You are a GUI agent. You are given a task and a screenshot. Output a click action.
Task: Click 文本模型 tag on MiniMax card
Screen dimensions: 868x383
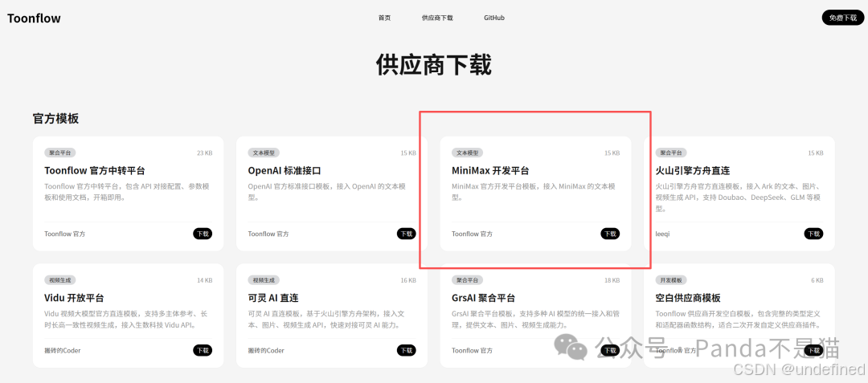[468, 153]
